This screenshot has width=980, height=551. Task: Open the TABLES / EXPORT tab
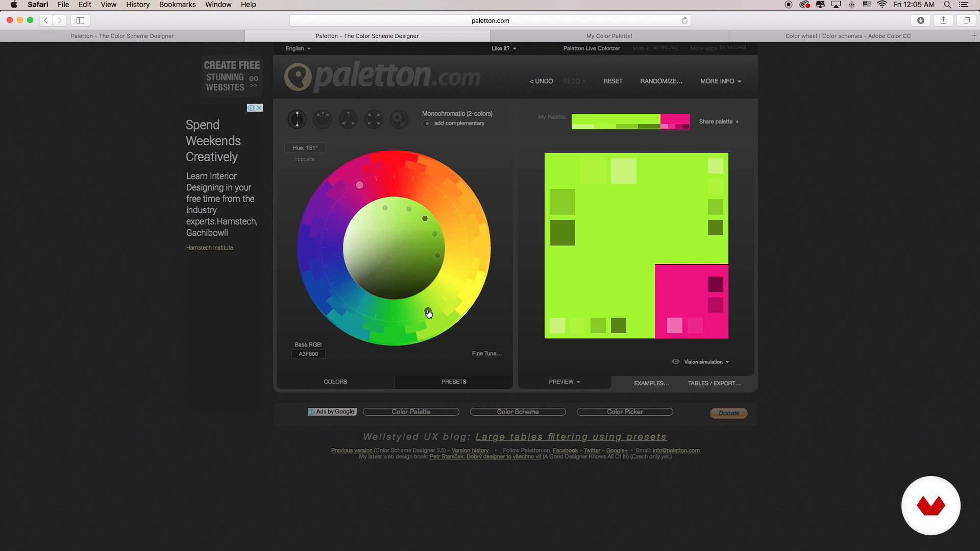714,383
